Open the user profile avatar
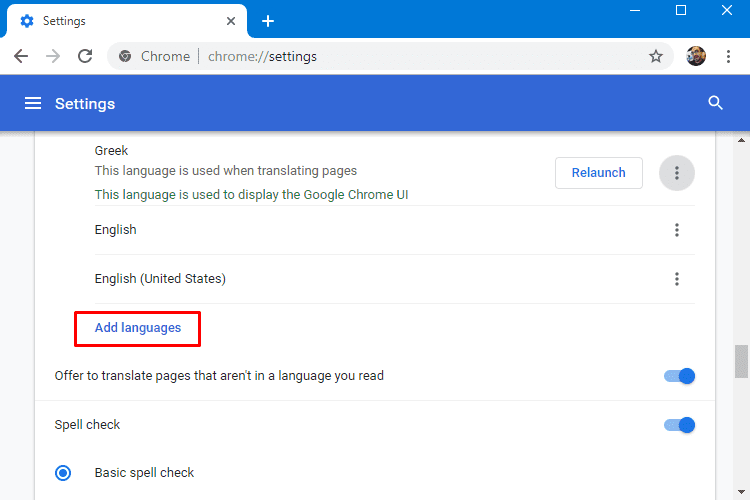This screenshot has height=500, width=750. coord(696,56)
